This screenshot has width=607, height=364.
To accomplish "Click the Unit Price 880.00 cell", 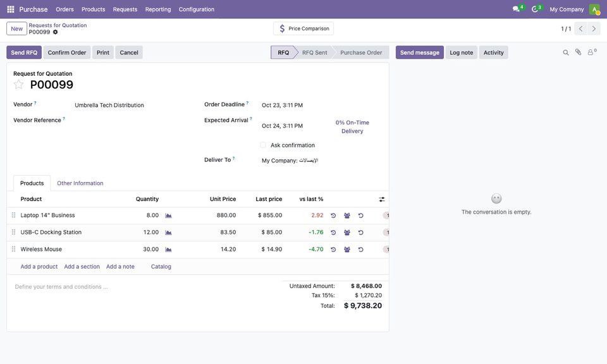I will pyautogui.click(x=226, y=215).
